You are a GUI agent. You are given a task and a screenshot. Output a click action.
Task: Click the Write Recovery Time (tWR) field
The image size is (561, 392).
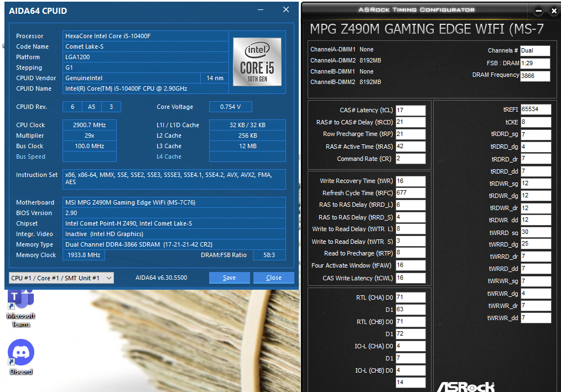click(411, 181)
